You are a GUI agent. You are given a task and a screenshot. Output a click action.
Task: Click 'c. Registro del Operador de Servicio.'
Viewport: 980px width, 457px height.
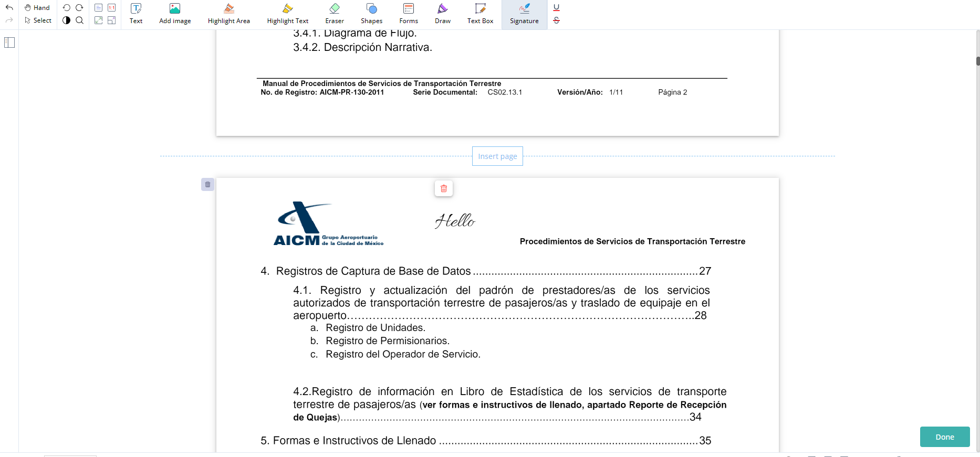tap(395, 354)
